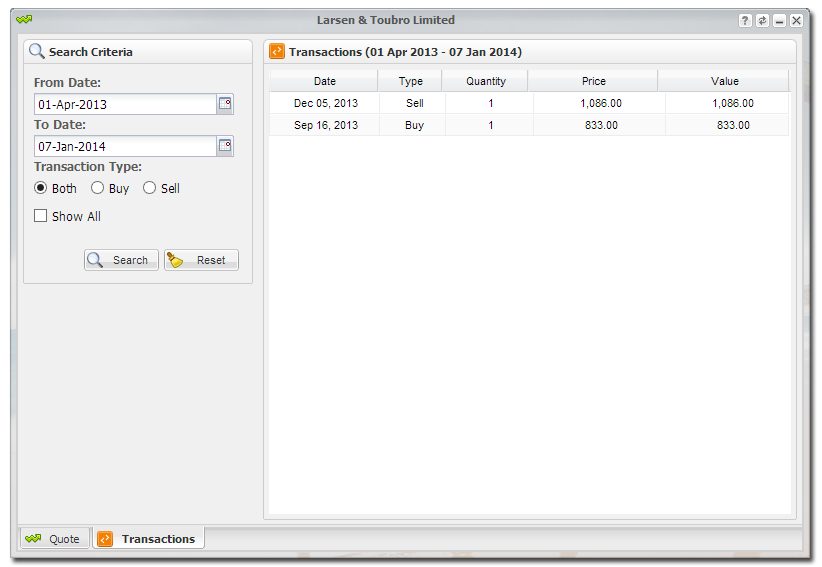The image size is (822, 567).
Task: Click the orange Transactions panel header icon
Action: pyautogui.click(x=277, y=51)
